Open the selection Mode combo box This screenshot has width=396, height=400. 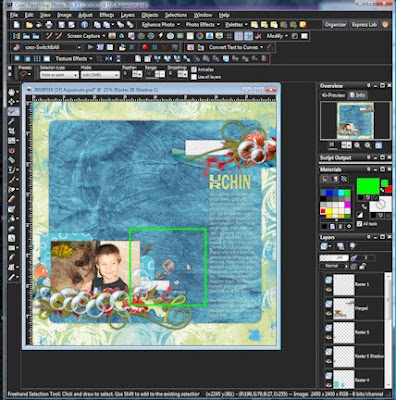[x=100, y=75]
